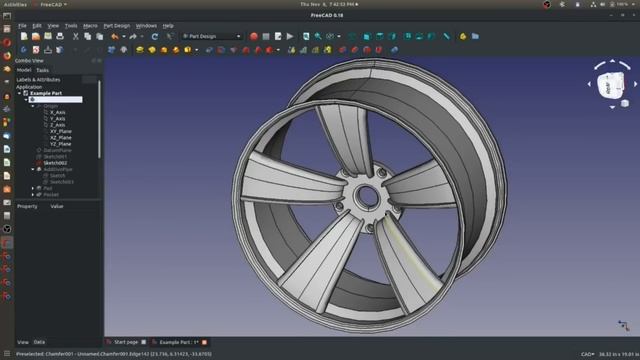Click the Print icon in the toolbar
The image size is (640, 360).
[60, 36]
